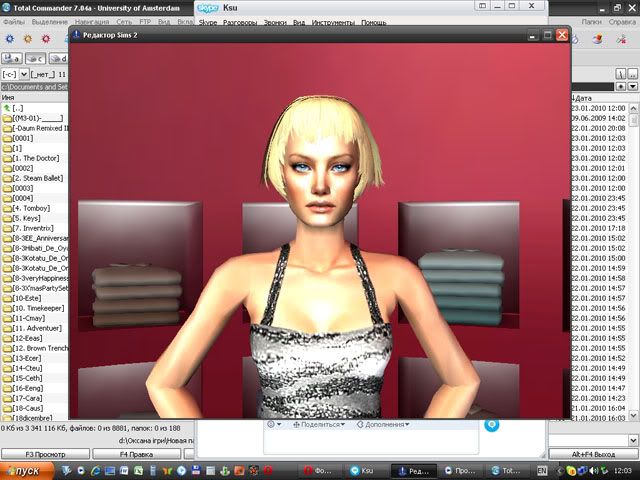This screenshot has height=480, width=640.
Task: Click the parent directory two-dots button
Action: 632,74
